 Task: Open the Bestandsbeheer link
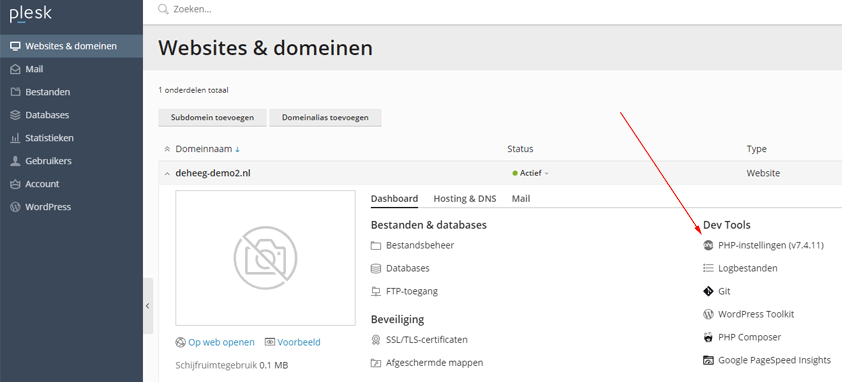420,246
